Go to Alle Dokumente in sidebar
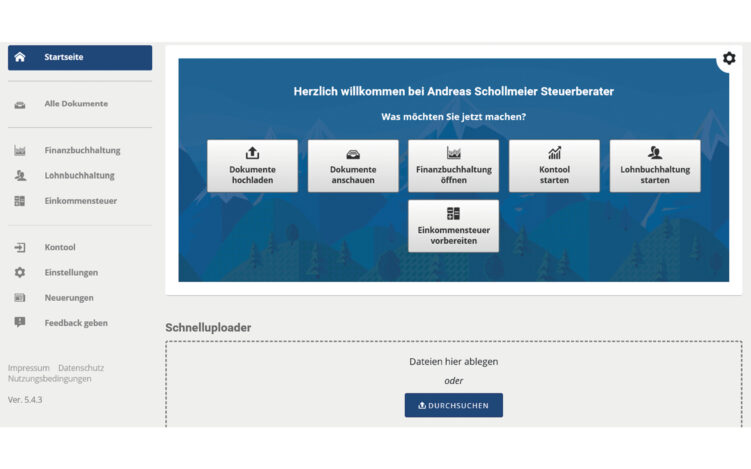751x469 pixels. [76, 104]
